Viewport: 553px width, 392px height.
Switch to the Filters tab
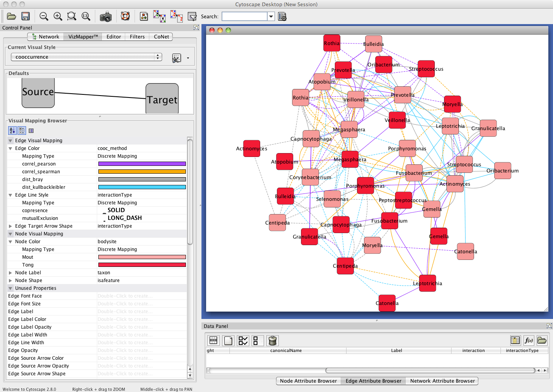(137, 37)
